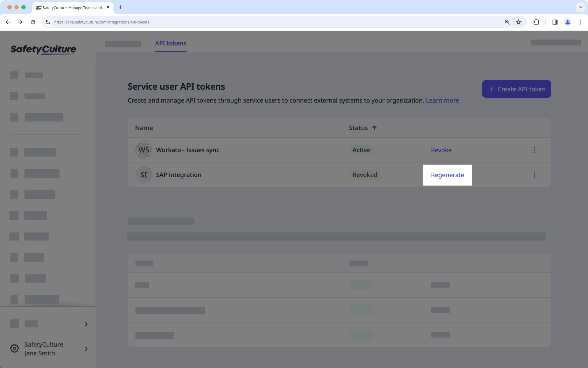
Task: Click the zoom icon in the address bar
Action: coord(507,22)
